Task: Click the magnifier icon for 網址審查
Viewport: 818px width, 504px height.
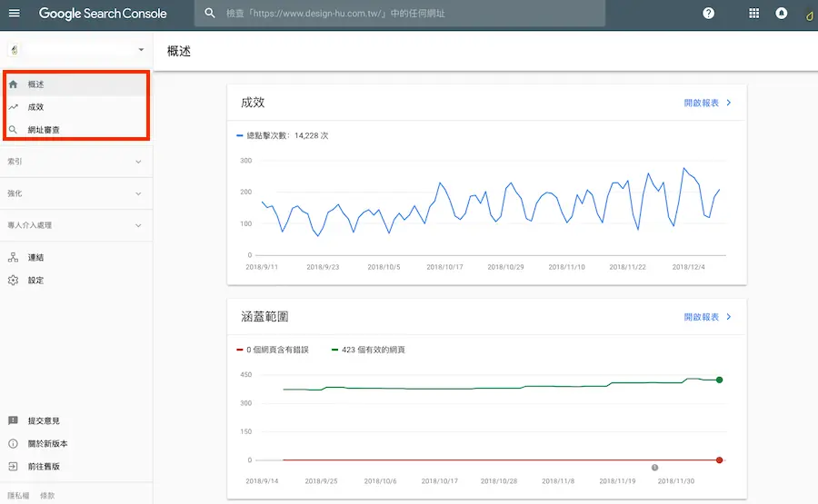Action: [x=13, y=130]
